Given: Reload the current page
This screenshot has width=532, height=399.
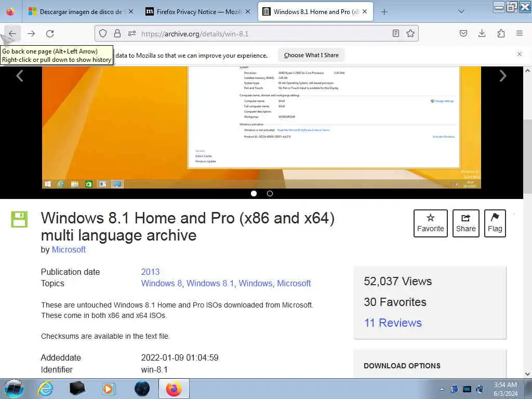Looking at the screenshot, I should pyautogui.click(x=50, y=34).
